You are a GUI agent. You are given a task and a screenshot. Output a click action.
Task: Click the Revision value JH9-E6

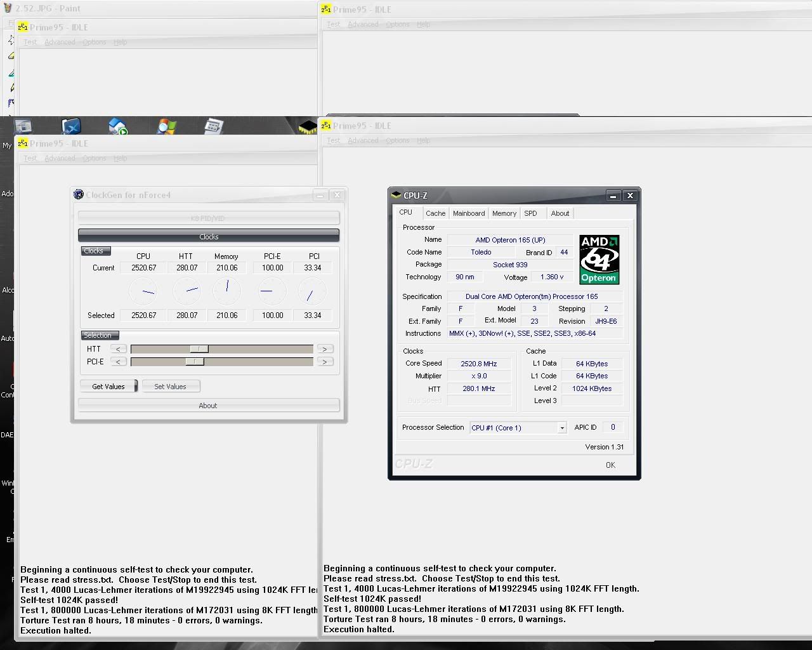tap(606, 321)
